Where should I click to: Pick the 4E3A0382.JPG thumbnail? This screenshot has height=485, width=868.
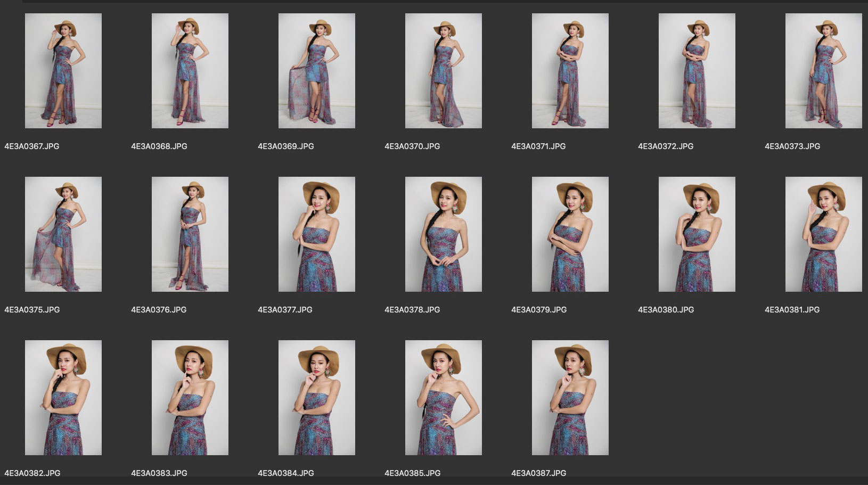click(63, 398)
